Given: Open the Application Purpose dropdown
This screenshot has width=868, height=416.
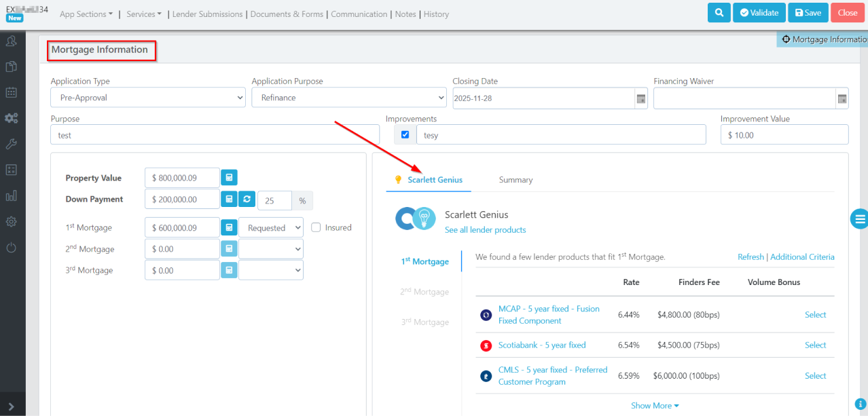Looking at the screenshot, I should click(349, 98).
